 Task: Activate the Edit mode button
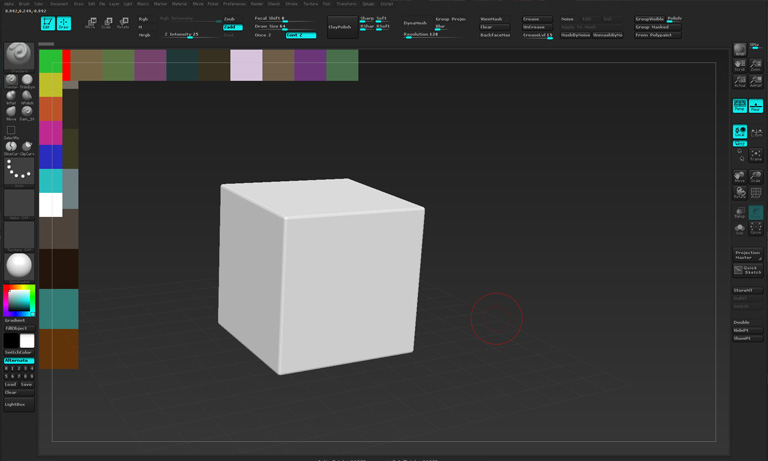(48, 23)
